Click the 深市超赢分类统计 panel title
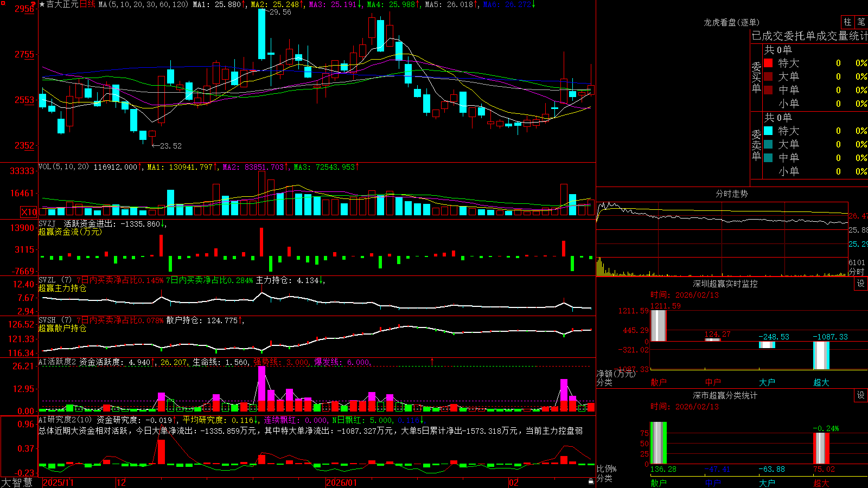 click(725, 395)
